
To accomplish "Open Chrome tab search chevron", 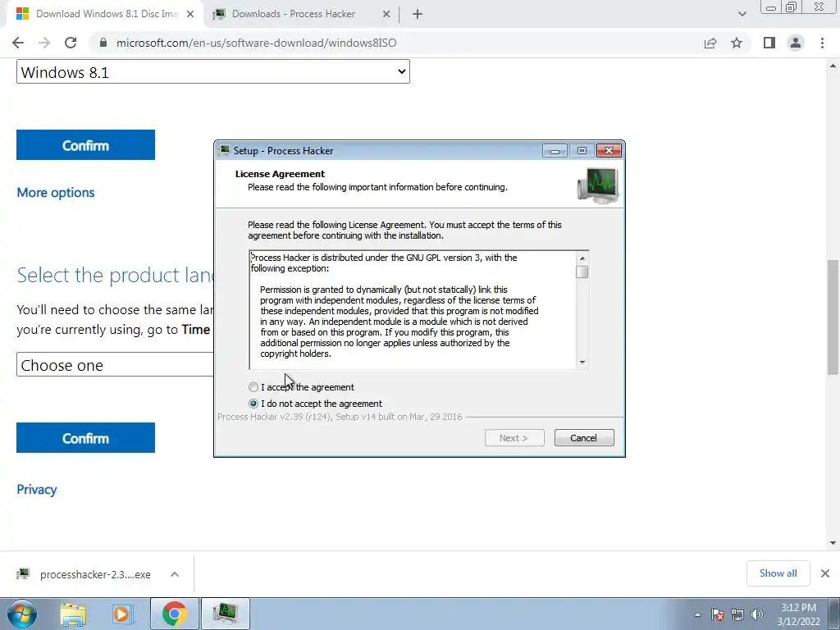I will point(742,14).
